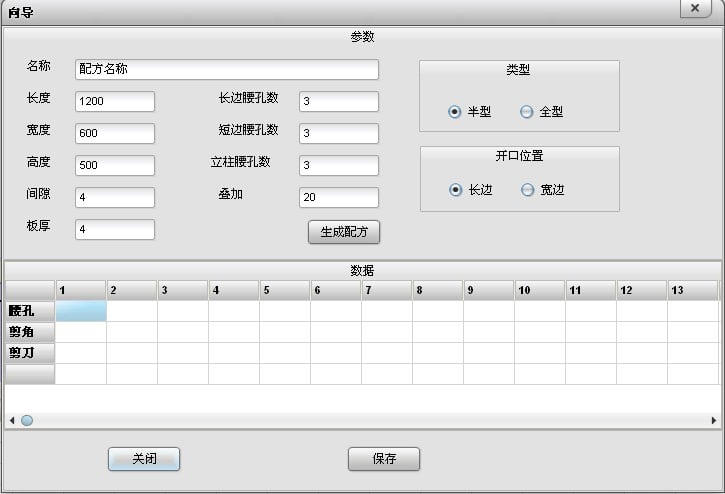Viewport: 725px width, 494px height.
Task: Select the 剪刀 row header
Action: [x=30, y=353]
